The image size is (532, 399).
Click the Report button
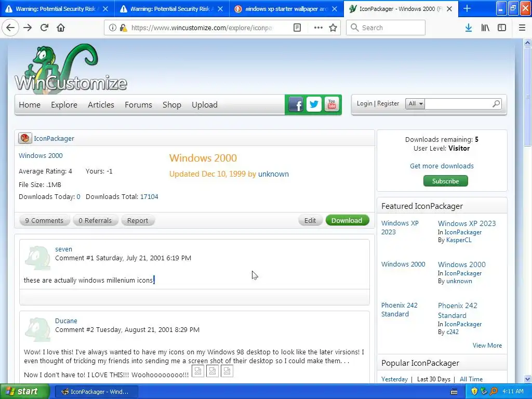pyautogui.click(x=137, y=220)
